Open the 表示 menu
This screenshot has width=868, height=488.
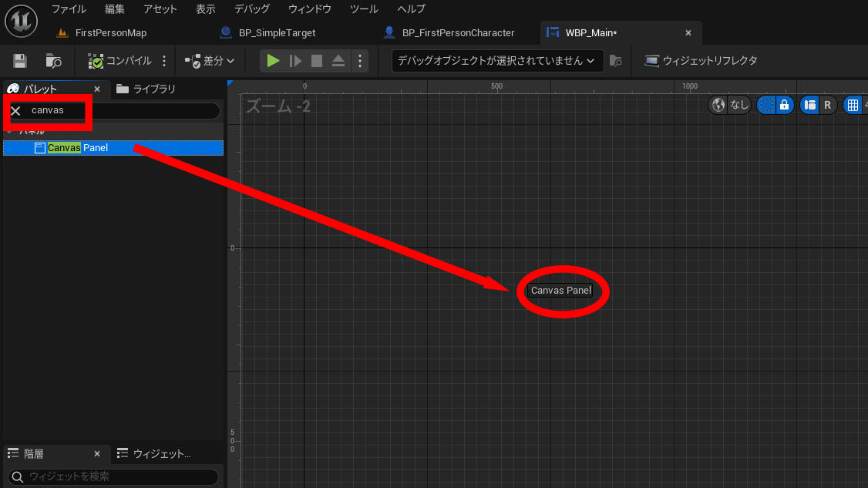205,8
